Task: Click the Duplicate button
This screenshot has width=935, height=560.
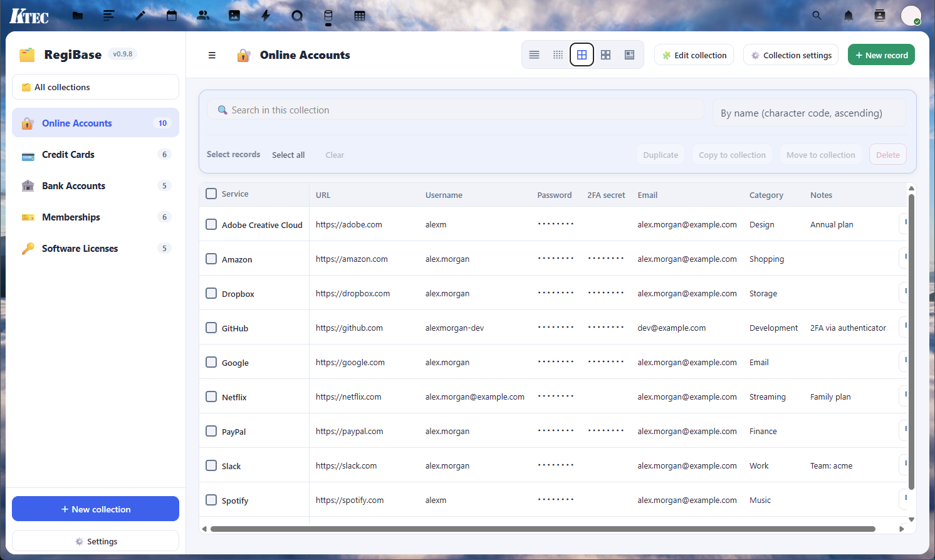Action: pos(661,155)
